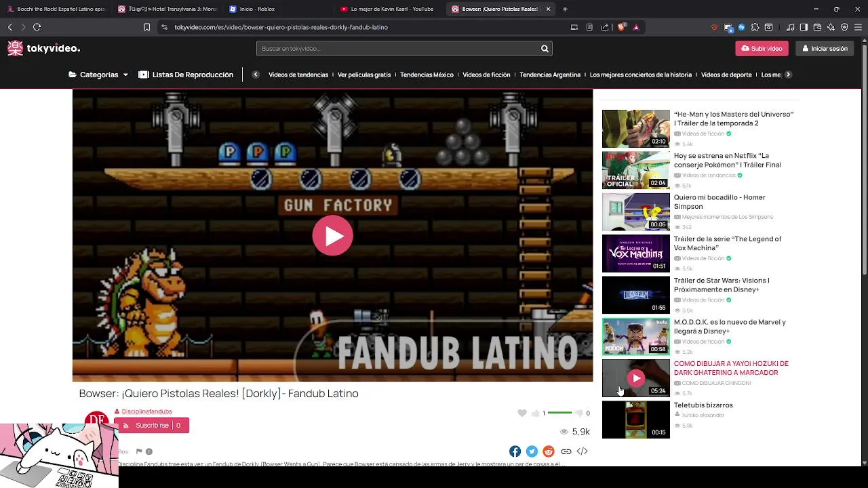The image size is (868, 488).
Task: Open the He-Man Masters del Universo thumbnail
Action: tap(635, 128)
